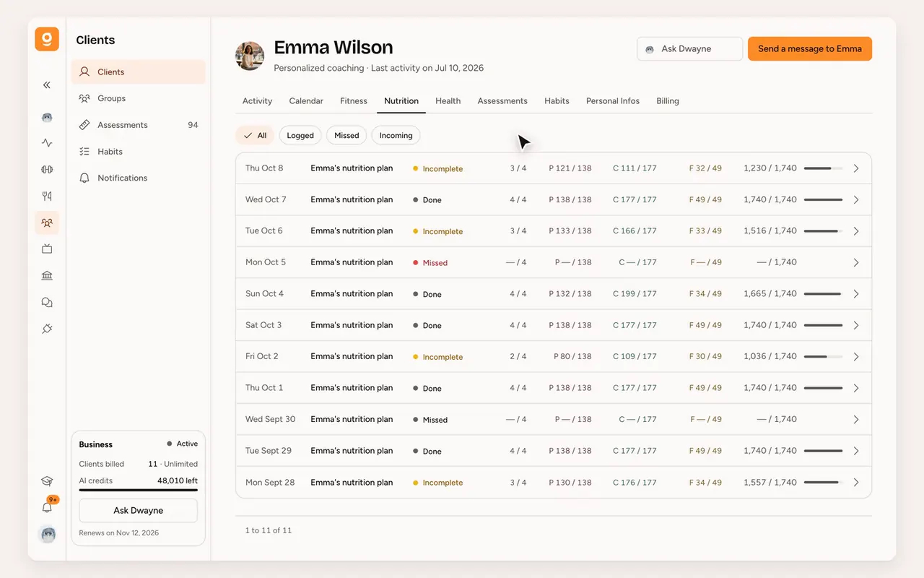Open the bank building icon in the rail
The image size is (924, 578).
coord(47,275)
